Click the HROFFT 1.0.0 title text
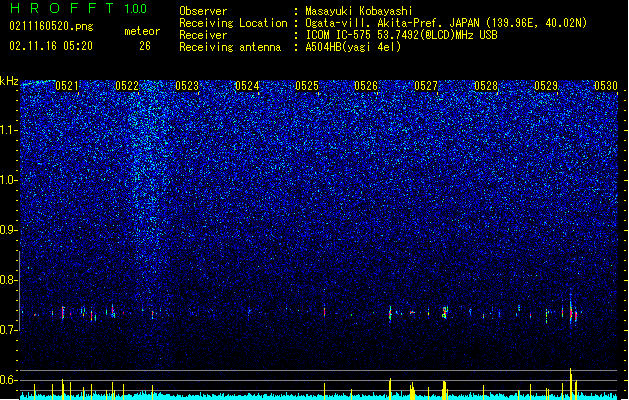 pos(79,8)
